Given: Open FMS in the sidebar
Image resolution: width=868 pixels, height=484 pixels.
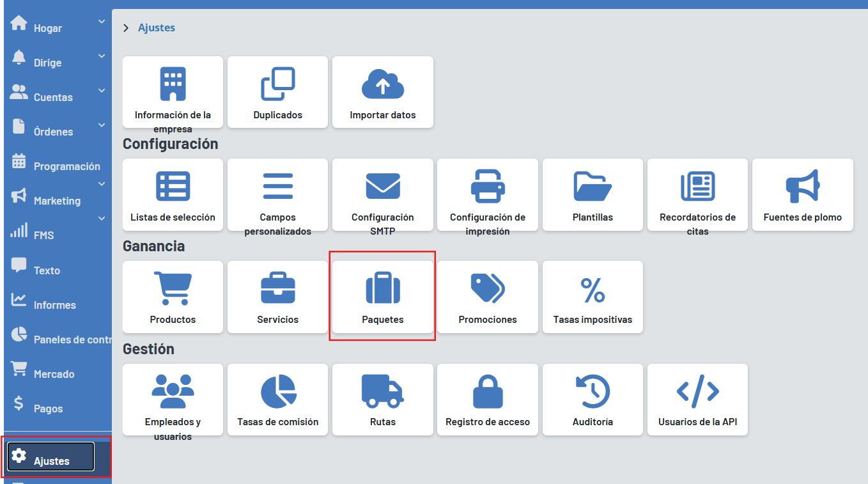Looking at the screenshot, I should 43,235.
